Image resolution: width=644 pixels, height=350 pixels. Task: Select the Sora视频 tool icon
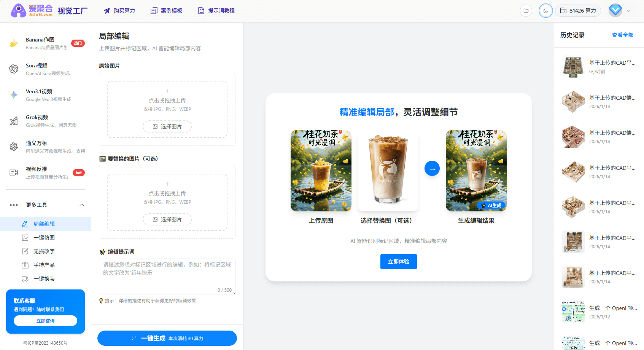pyautogui.click(x=14, y=69)
